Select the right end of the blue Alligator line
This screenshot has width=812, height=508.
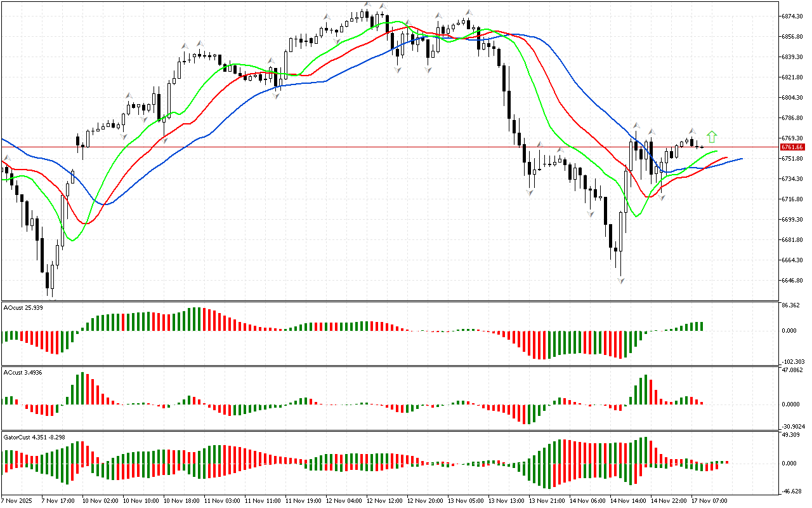(741, 158)
